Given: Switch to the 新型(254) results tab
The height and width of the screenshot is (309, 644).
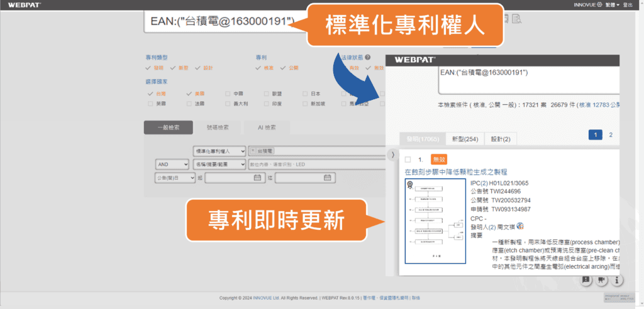Looking at the screenshot, I should point(465,138).
